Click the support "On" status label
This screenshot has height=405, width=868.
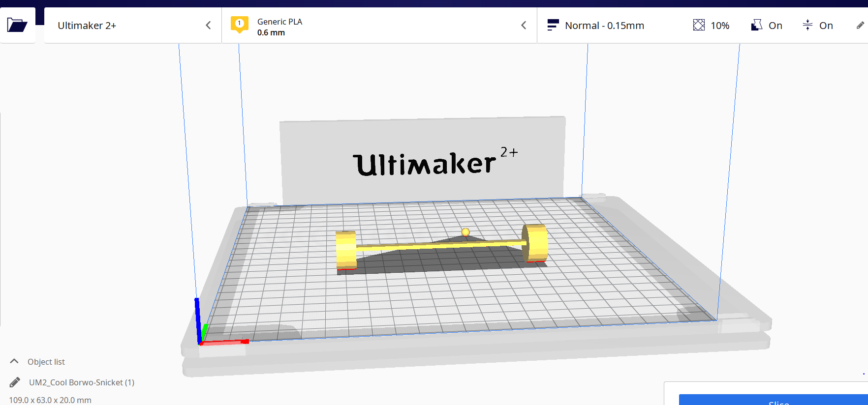775,26
